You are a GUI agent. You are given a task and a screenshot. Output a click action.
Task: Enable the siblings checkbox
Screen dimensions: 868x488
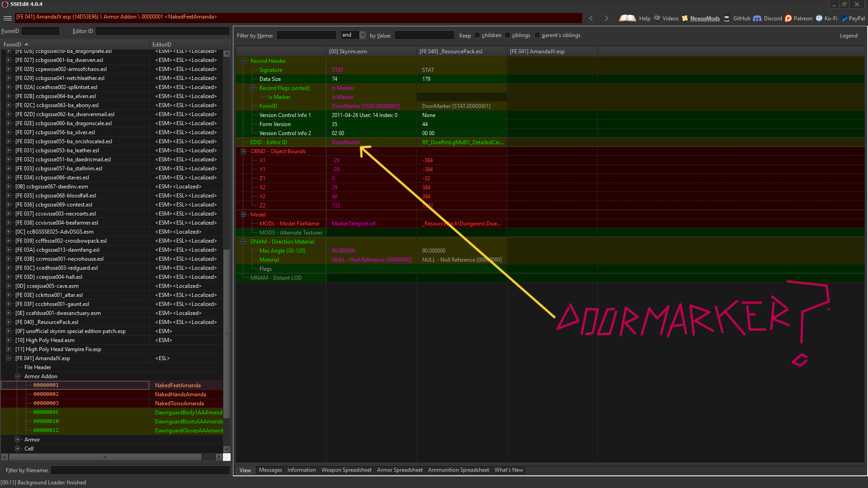click(507, 35)
